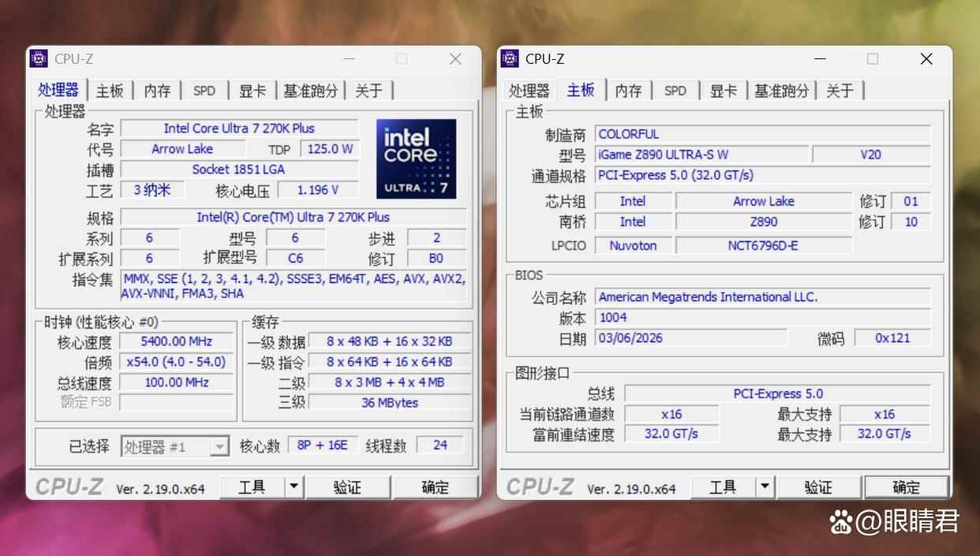The height and width of the screenshot is (556, 980).
Task: Open 内存 tab in right CPU-Z window
Action: pyautogui.click(x=628, y=91)
